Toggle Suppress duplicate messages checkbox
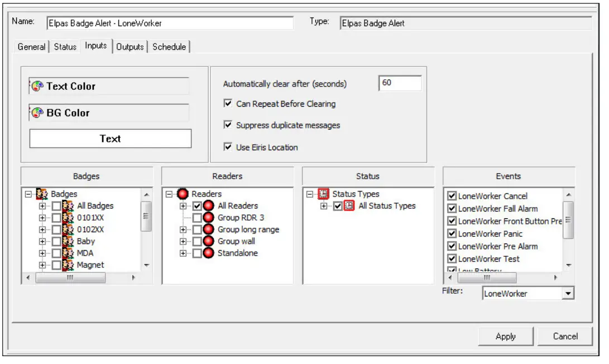This screenshot has width=609, height=364. coord(228,124)
